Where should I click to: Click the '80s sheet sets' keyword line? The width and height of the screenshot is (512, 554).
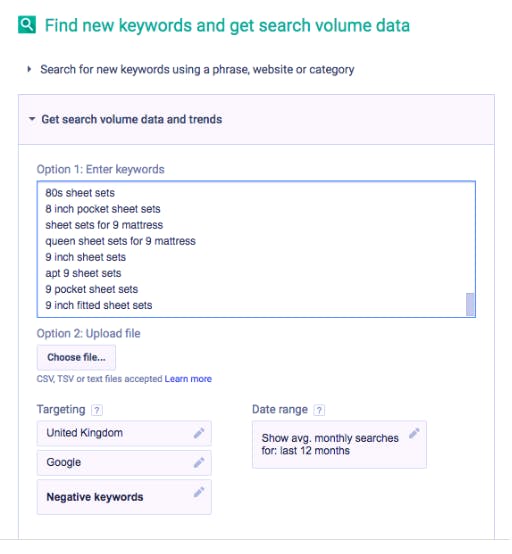tap(80, 193)
